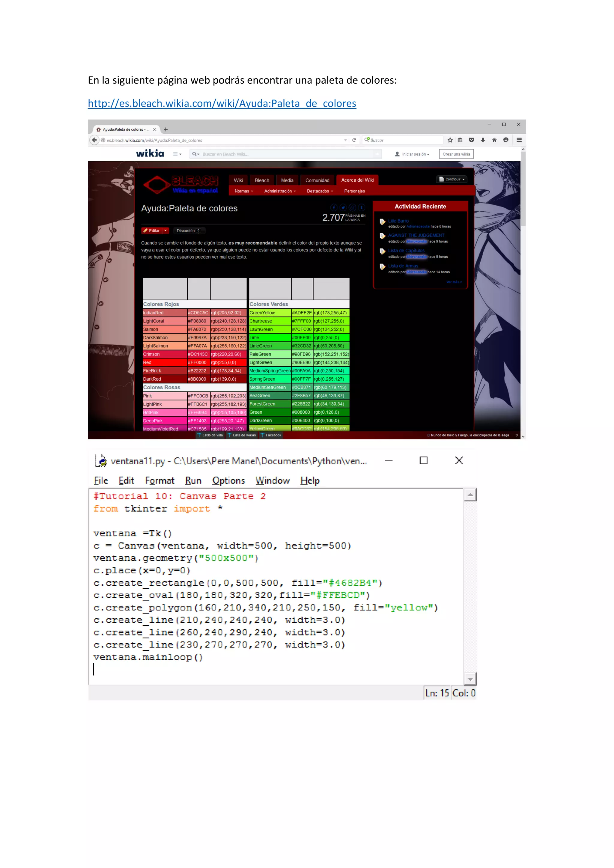Image resolution: width=614 pixels, height=868 pixels.
Task: Select the Comunidad navigation tab
Action: [x=317, y=180]
